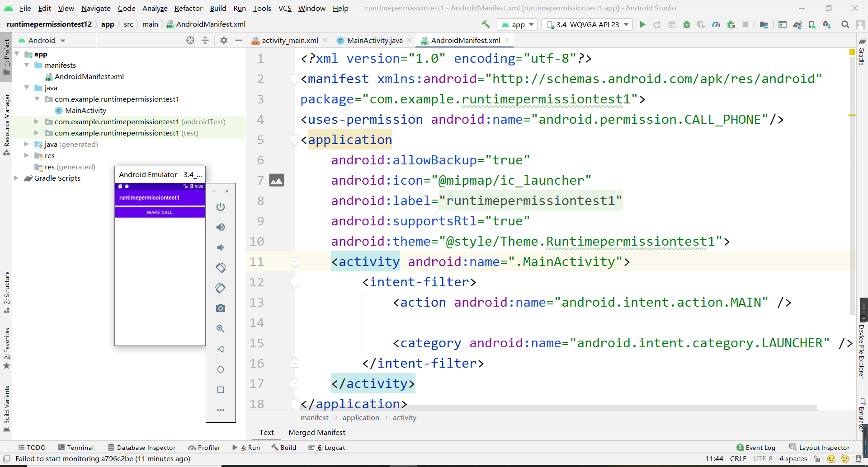Open the Refactor menu
The width and height of the screenshot is (868, 467).
(x=188, y=8)
